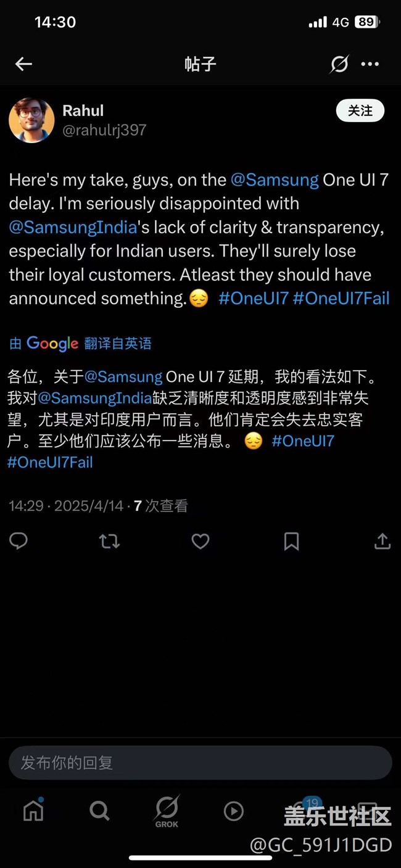Repost using the retweet icon
This screenshot has height=868, width=401.
[x=109, y=542]
